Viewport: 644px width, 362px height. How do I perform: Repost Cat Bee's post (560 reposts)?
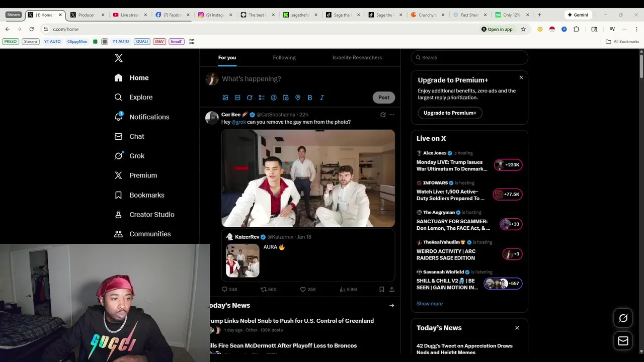(268, 290)
